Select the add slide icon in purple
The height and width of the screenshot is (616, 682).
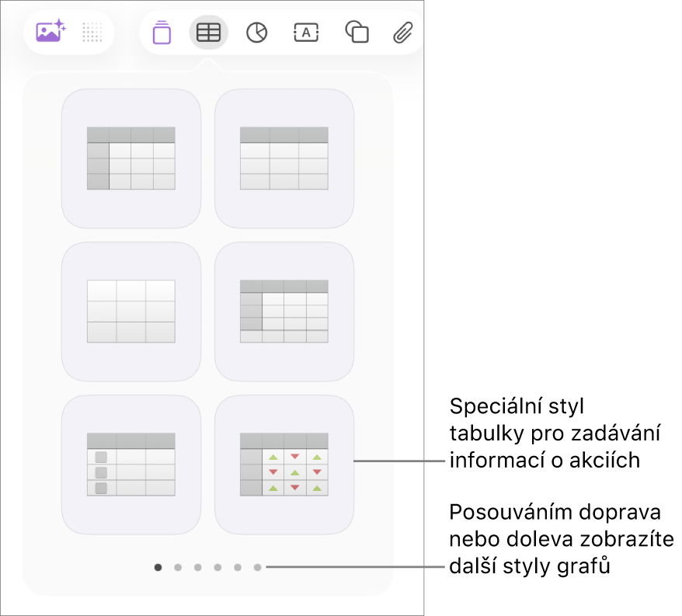(162, 32)
